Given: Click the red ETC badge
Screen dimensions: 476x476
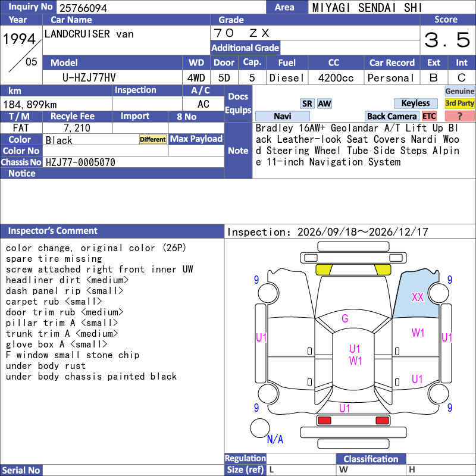Looking at the screenshot, I should (429, 116).
